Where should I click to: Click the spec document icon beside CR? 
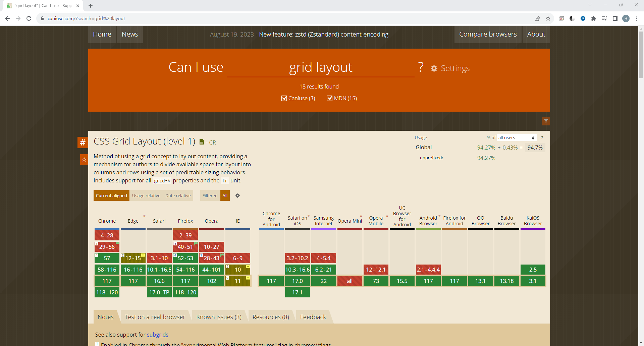[202, 142]
